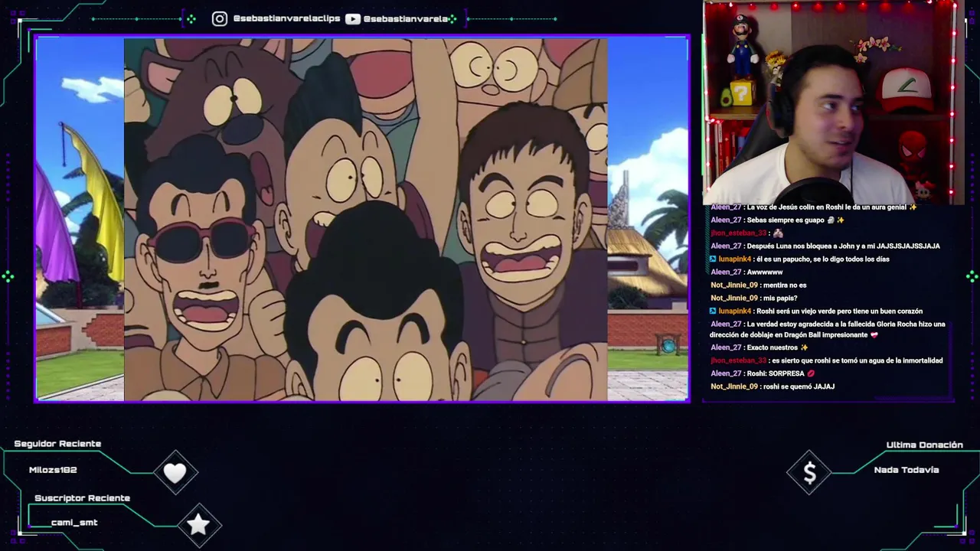This screenshot has width=980, height=551.
Task: Click the lips emoji after 'Roshi: SORPRESA'
Action: point(812,373)
